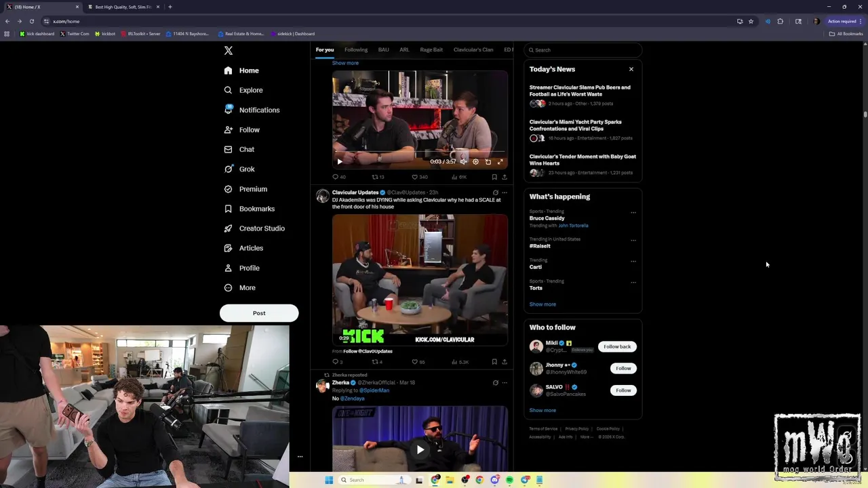Open the Premium page
The width and height of the screenshot is (868, 488).
245,189
